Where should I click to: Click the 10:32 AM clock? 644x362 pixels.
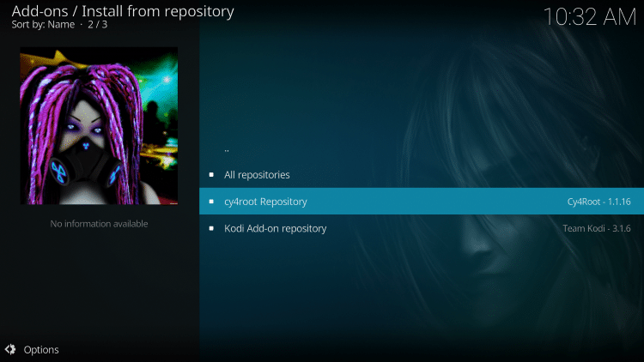[x=589, y=17]
